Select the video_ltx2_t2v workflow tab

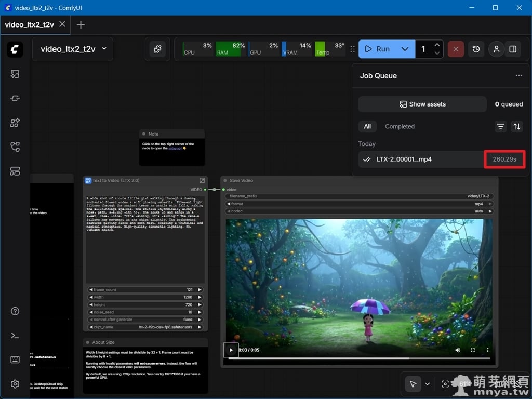(30, 24)
